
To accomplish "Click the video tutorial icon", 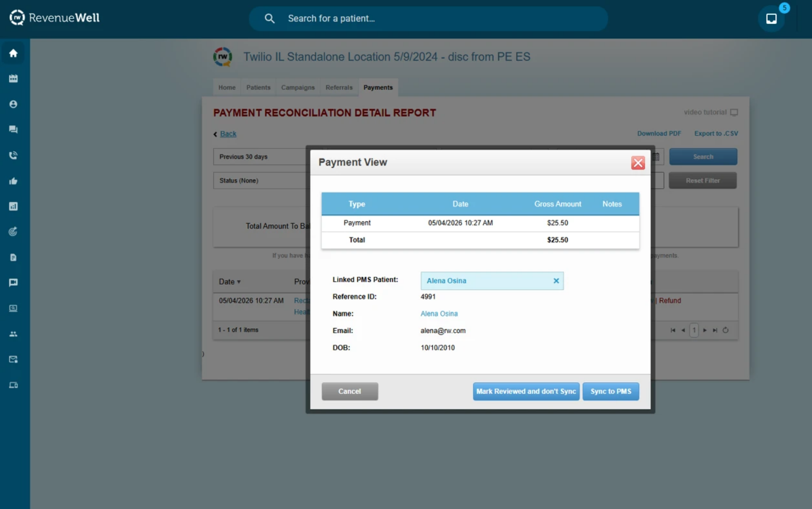I will click(x=734, y=113).
